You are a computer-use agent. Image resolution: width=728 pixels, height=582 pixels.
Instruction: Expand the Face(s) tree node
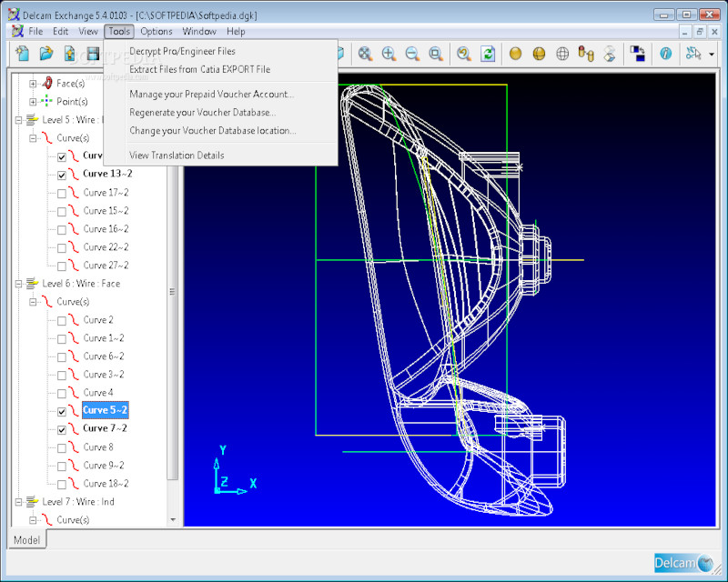tap(33, 84)
